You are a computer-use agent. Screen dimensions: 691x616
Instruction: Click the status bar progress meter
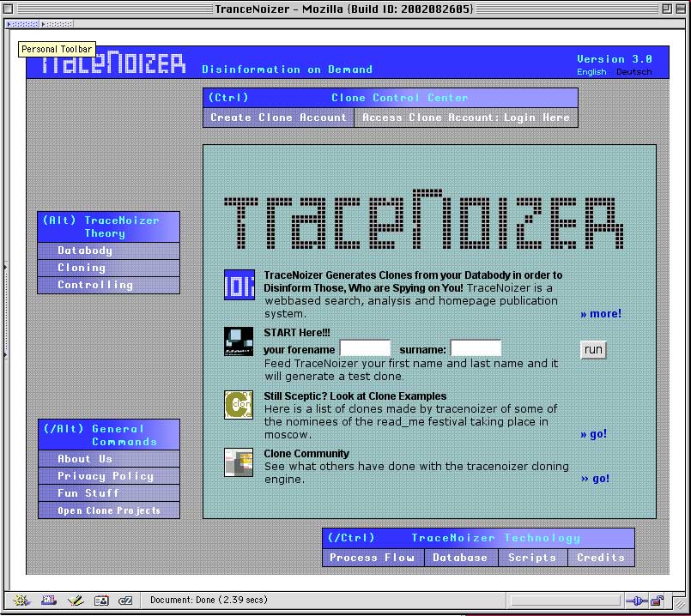[564, 601]
